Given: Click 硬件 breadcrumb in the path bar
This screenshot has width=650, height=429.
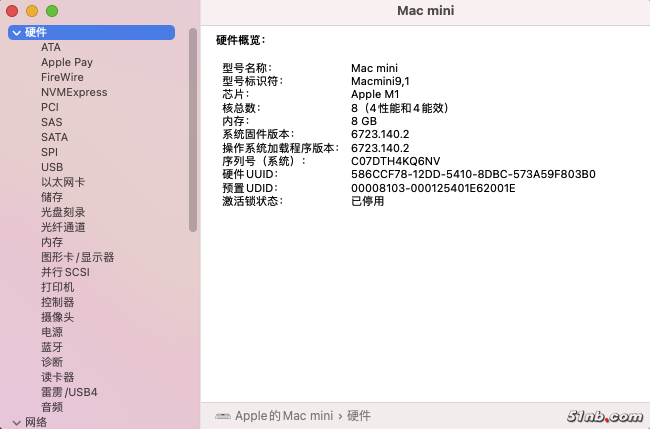Looking at the screenshot, I should [359, 415].
